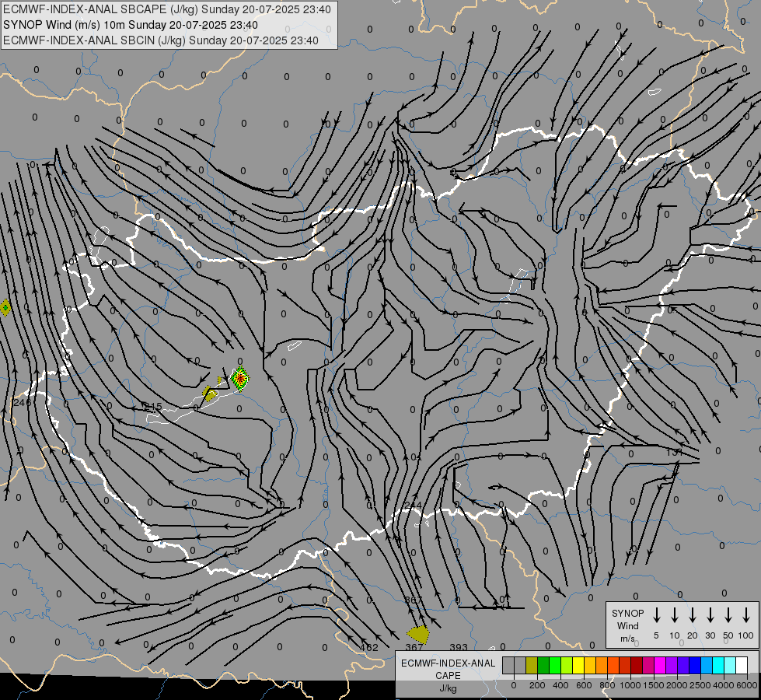Click the 244 value on the map
This screenshot has height=700, width=761.
point(413,506)
